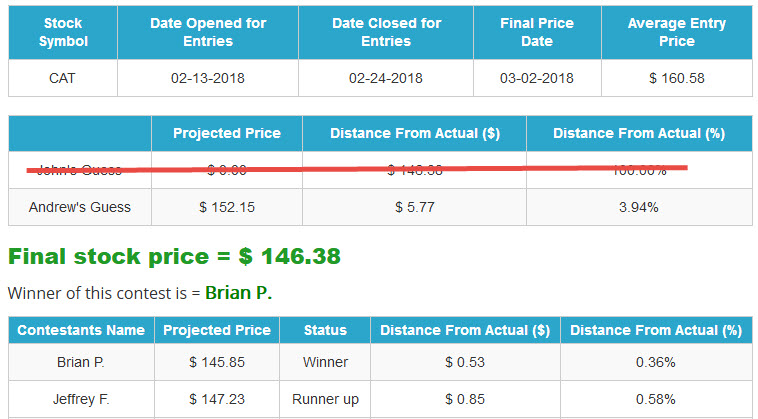Click the Date Closed for Entries header

pos(386,32)
